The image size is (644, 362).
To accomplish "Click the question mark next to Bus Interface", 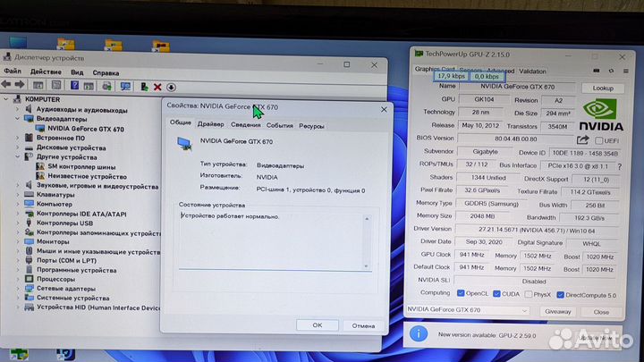I will pos(619,166).
